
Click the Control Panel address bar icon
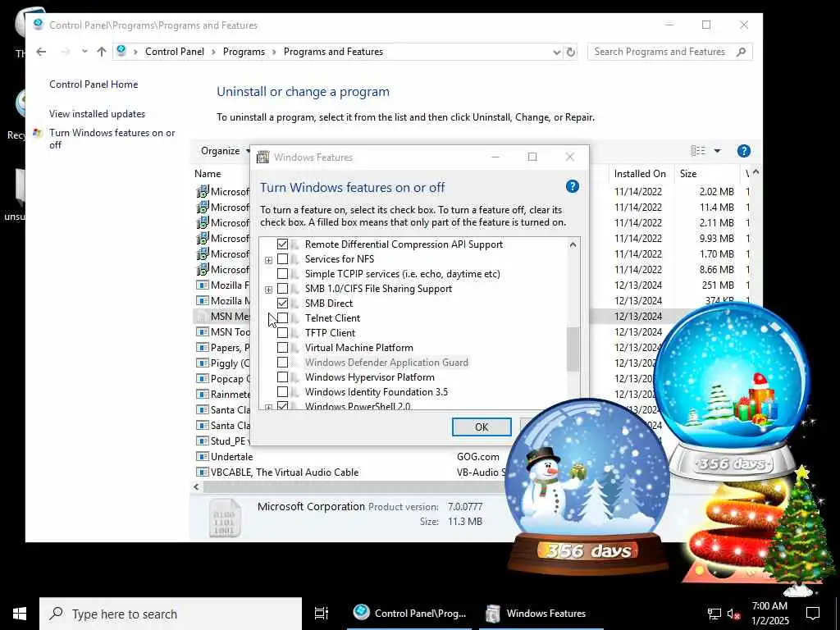click(121, 51)
